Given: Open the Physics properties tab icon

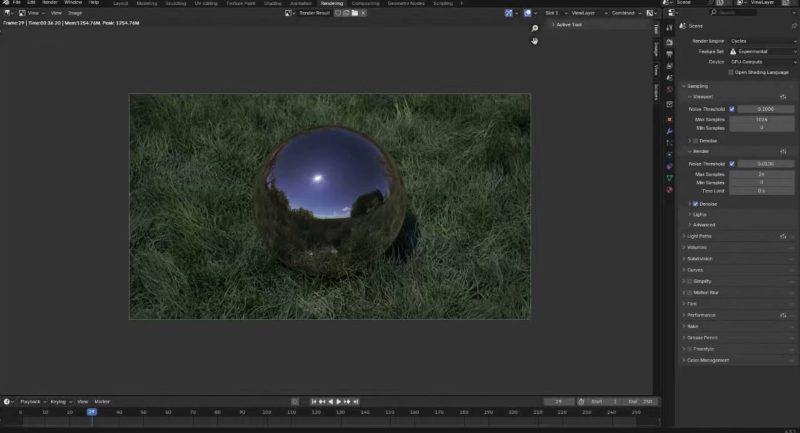Looking at the screenshot, I should coord(669,155).
